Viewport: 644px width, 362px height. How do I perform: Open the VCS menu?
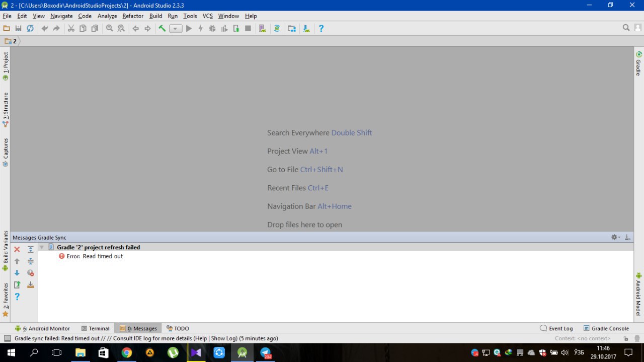208,16
